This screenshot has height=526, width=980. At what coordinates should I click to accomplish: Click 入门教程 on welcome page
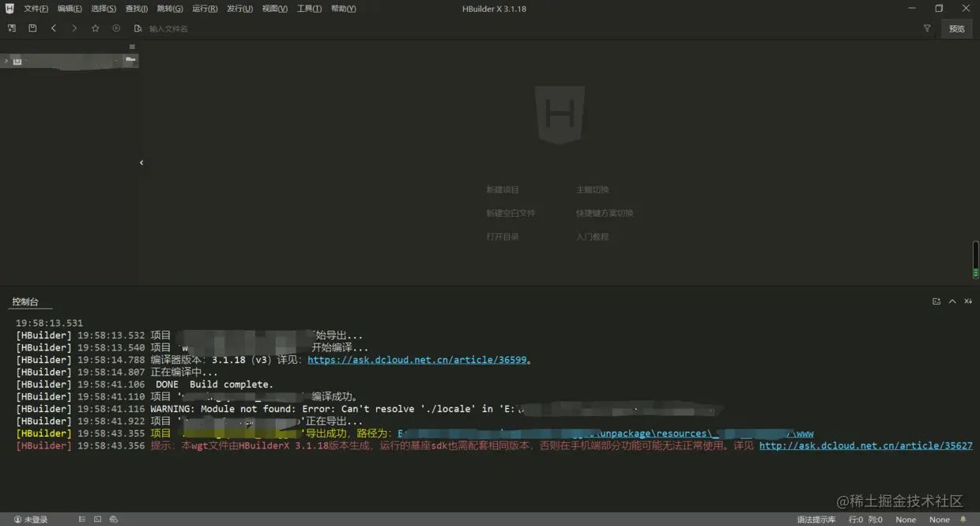point(593,237)
